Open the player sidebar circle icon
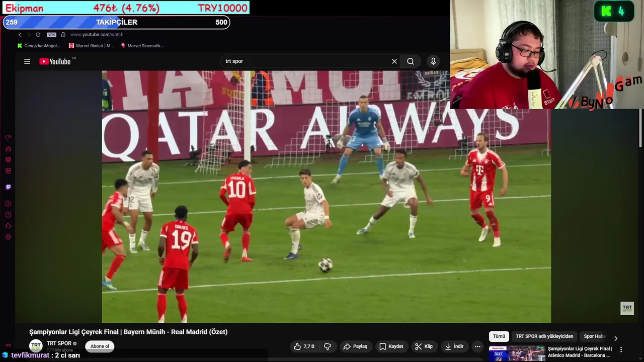 click(8, 204)
